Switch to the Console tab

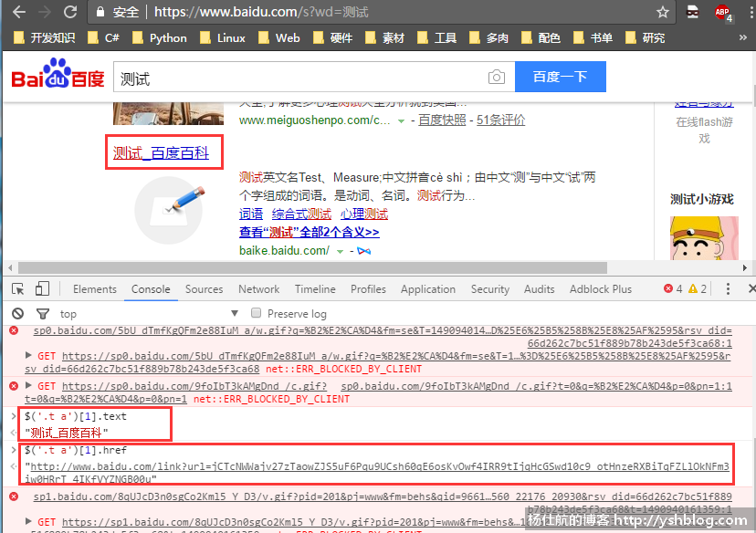click(151, 289)
